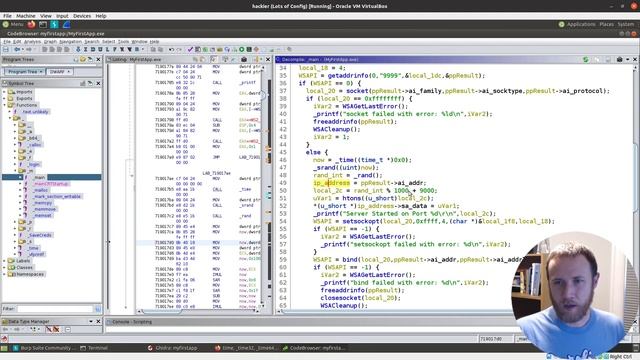
Task: Click the green circle toolbar icon
Action: (x=242, y=49)
